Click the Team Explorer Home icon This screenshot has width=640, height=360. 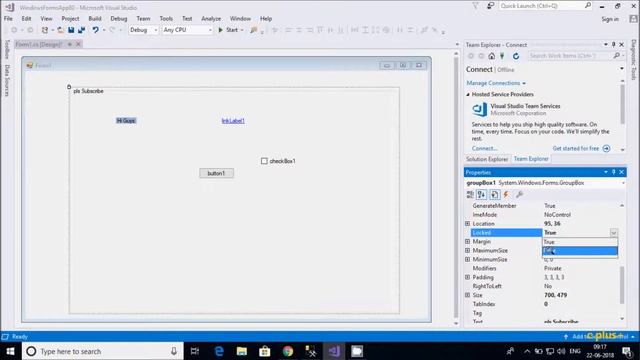tap(491, 56)
